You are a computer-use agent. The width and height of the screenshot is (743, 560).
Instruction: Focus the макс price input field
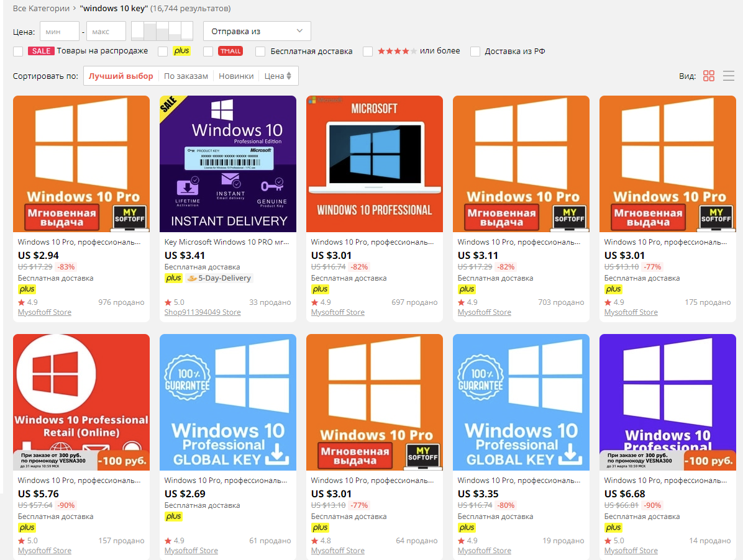pyautogui.click(x=106, y=31)
